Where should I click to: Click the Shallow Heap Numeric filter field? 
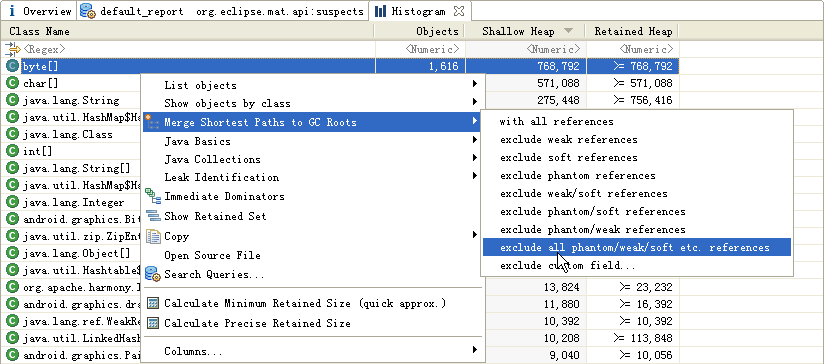click(526, 49)
